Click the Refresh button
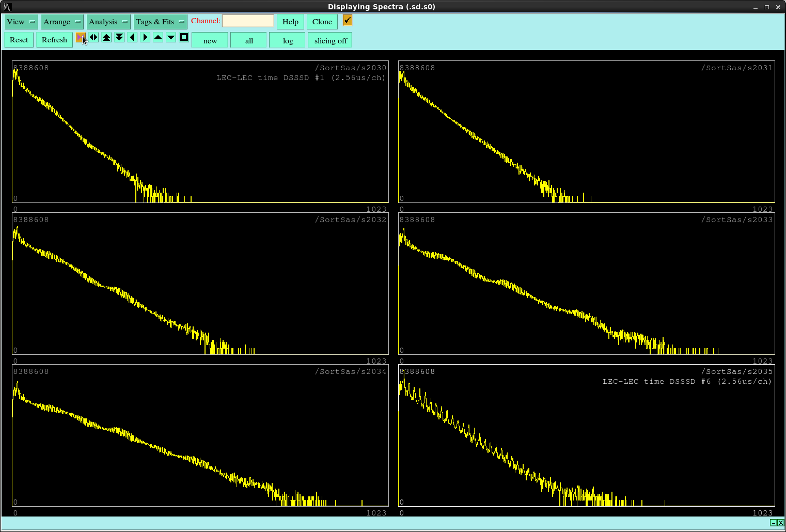This screenshot has width=786, height=532. (x=54, y=40)
